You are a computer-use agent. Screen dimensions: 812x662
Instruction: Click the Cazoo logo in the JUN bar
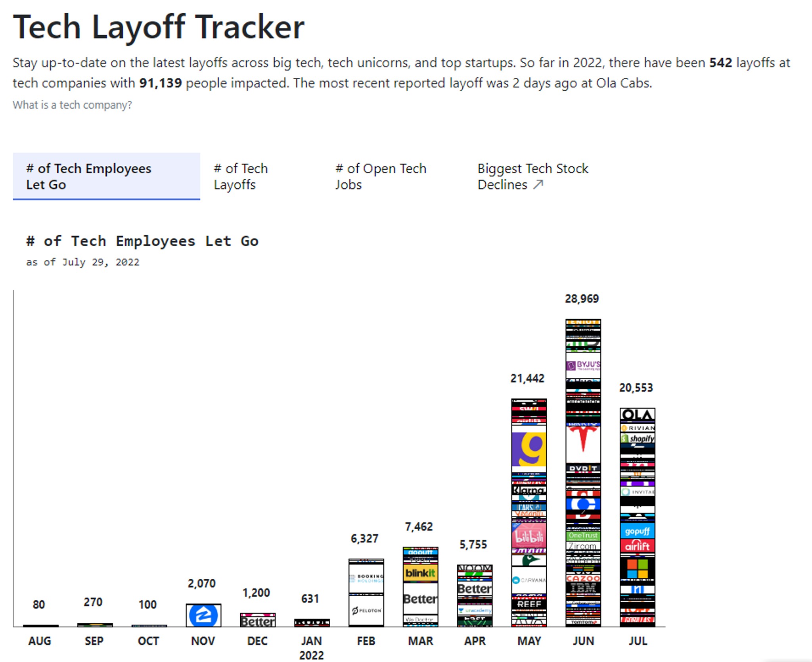click(x=584, y=579)
